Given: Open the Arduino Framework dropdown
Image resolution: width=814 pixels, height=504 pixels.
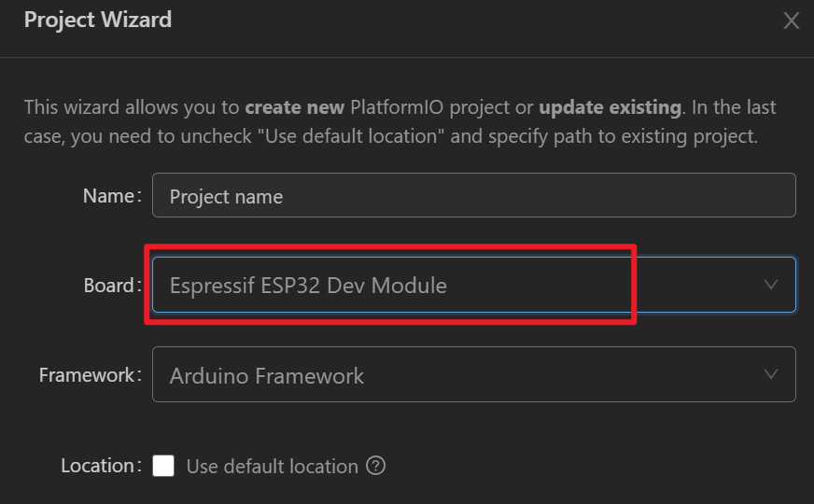Looking at the screenshot, I should point(473,374).
